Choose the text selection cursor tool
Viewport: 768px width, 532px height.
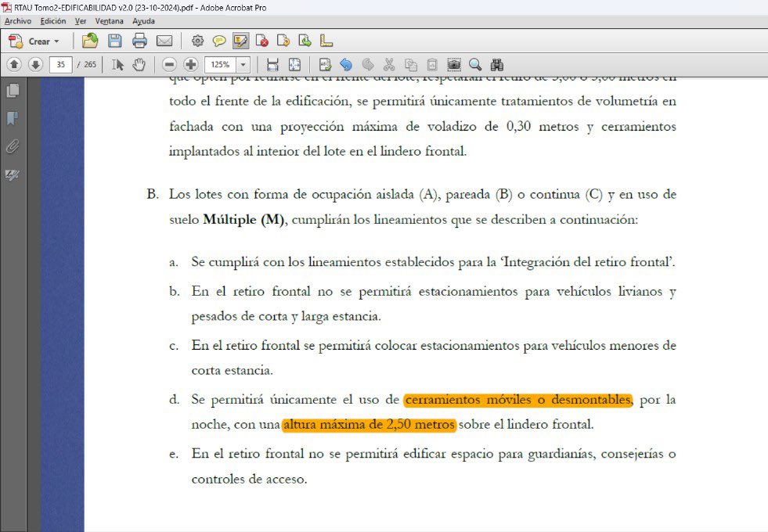pos(117,65)
